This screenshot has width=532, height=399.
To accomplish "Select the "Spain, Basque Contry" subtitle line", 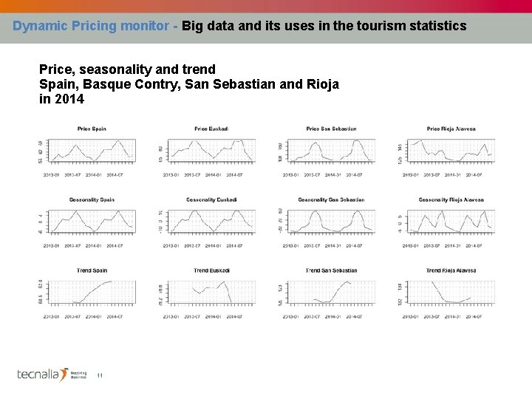I will click(188, 84).
